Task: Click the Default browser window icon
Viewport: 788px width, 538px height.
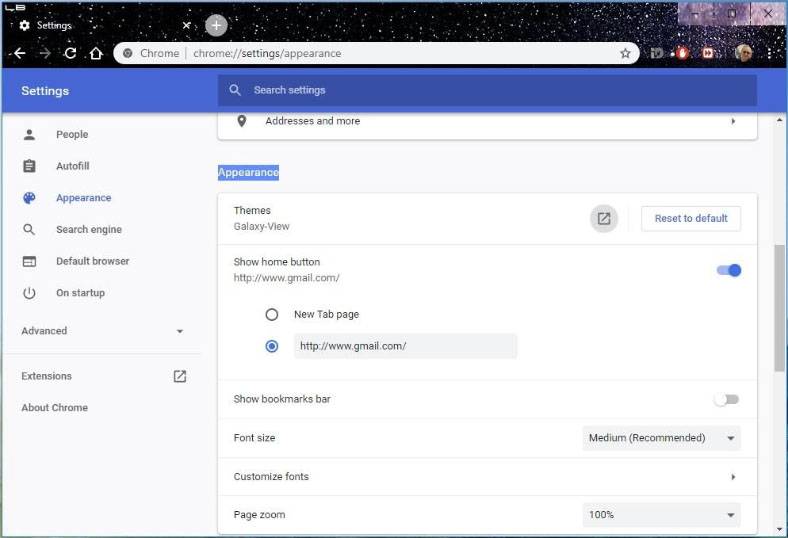Action: 29,261
